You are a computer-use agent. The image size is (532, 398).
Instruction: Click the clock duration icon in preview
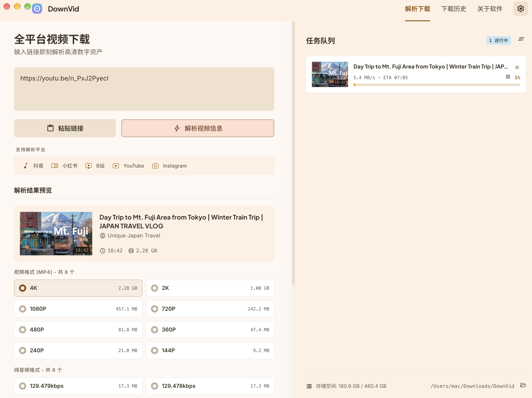102,251
